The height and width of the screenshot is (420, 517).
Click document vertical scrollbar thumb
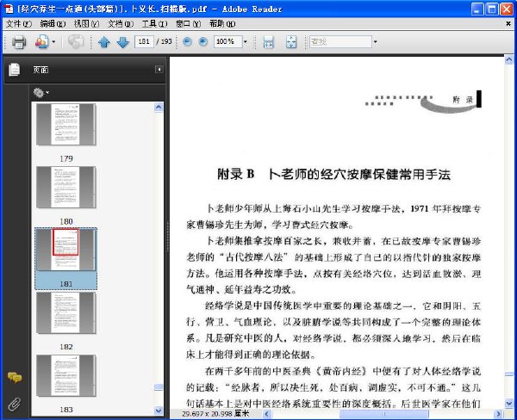click(508, 374)
